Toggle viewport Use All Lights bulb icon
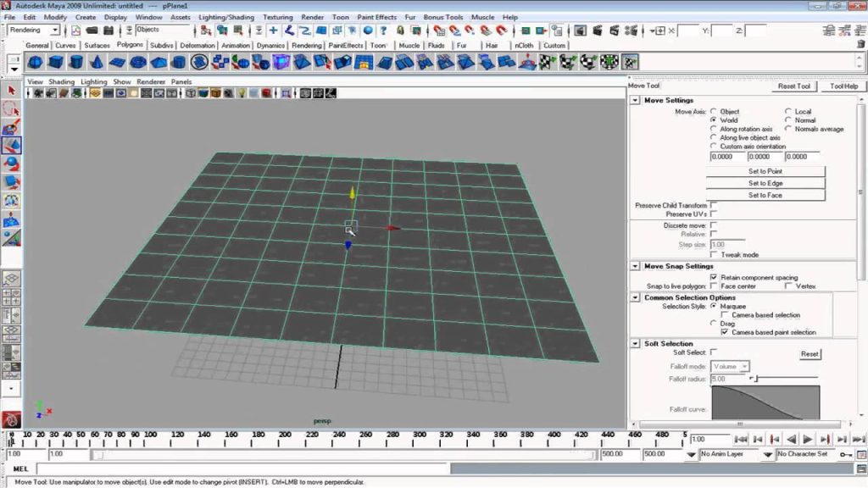This screenshot has height=488, width=868. 242,93
